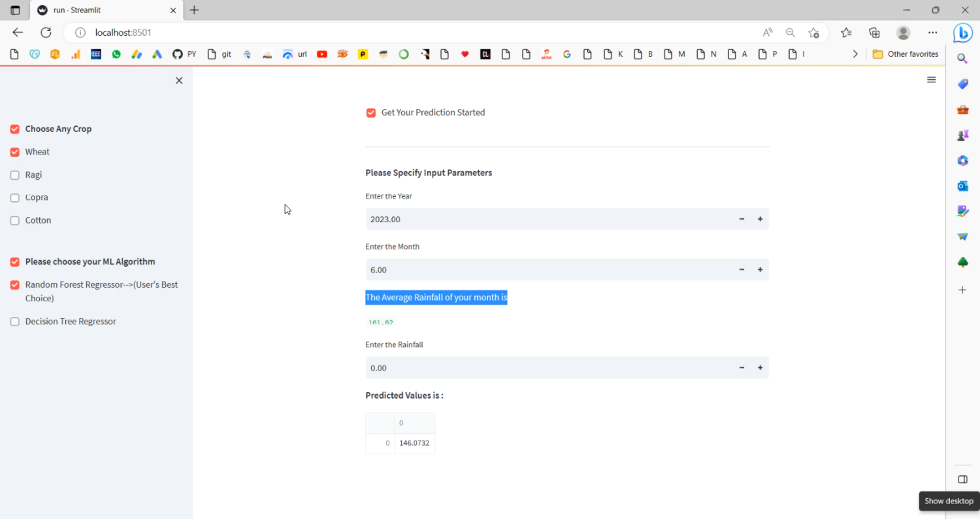Viewport: 980px width, 519px height.
Task: Open the Outlook sidebar icon
Action: point(962,186)
